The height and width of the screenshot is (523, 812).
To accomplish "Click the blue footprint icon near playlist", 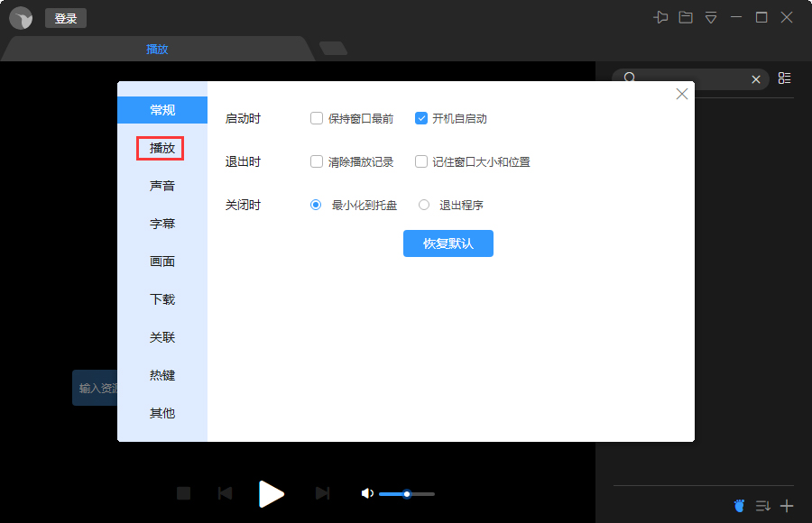I will [739, 506].
